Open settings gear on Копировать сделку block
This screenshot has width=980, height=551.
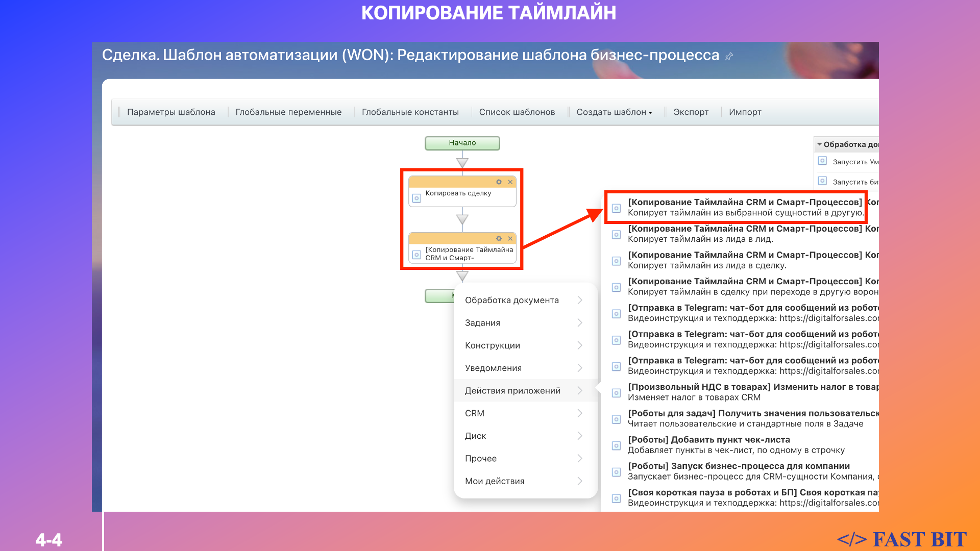499,182
